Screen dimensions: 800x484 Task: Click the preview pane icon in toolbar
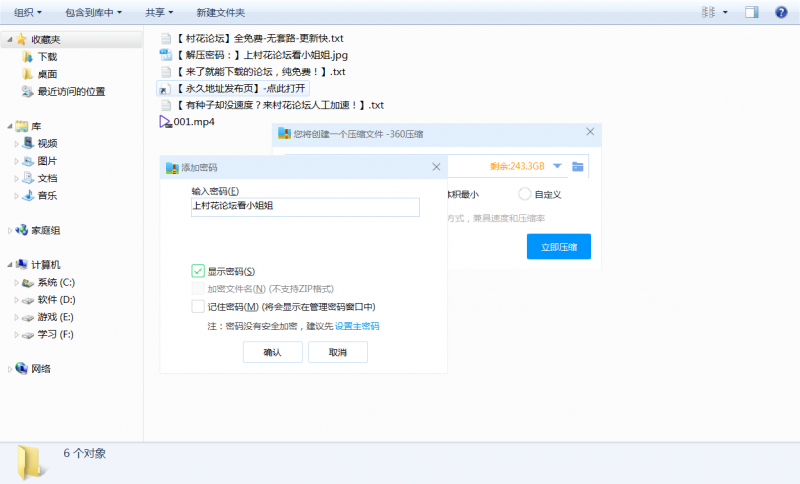751,12
